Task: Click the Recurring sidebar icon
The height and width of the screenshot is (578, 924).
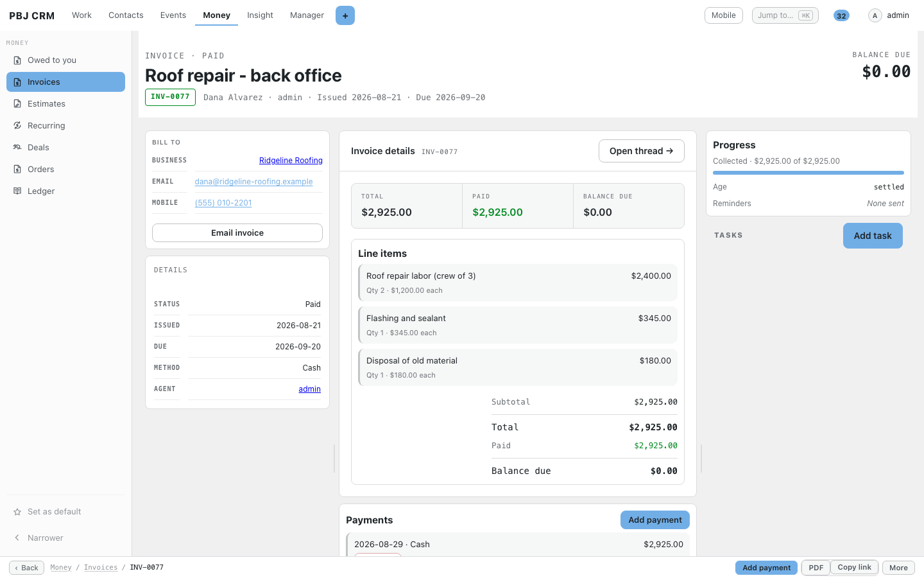Action: (x=17, y=126)
